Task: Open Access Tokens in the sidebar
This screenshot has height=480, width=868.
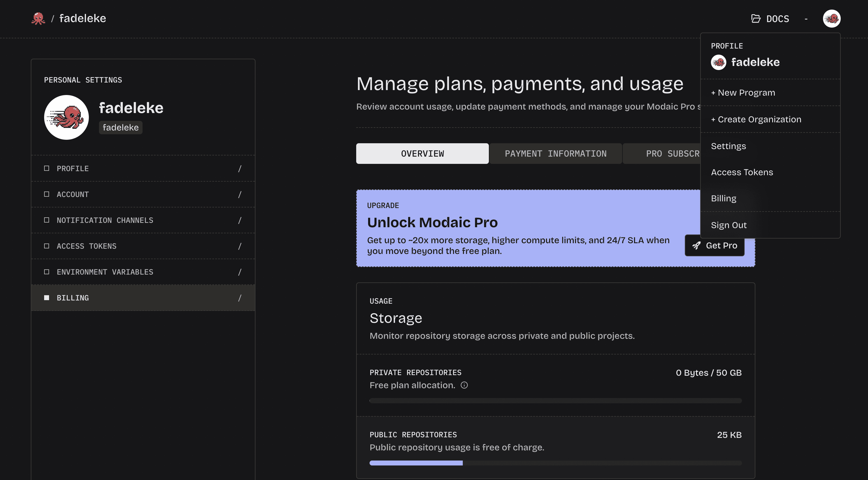Action: (143, 246)
